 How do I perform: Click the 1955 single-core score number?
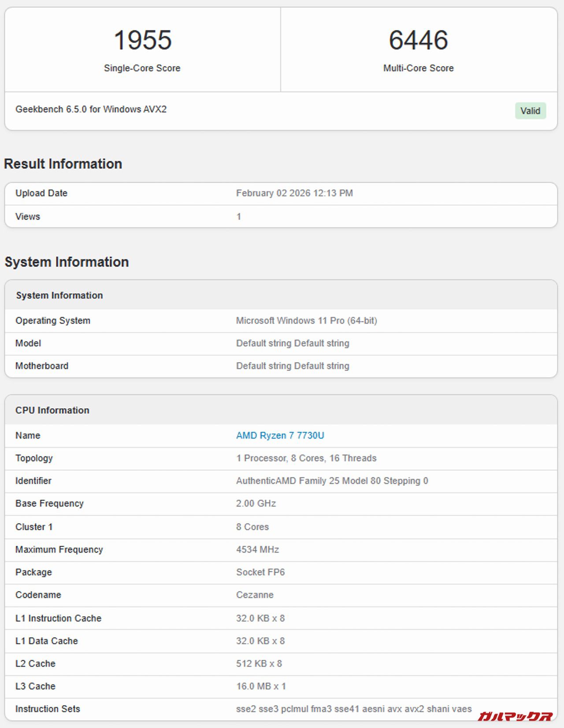click(142, 40)
